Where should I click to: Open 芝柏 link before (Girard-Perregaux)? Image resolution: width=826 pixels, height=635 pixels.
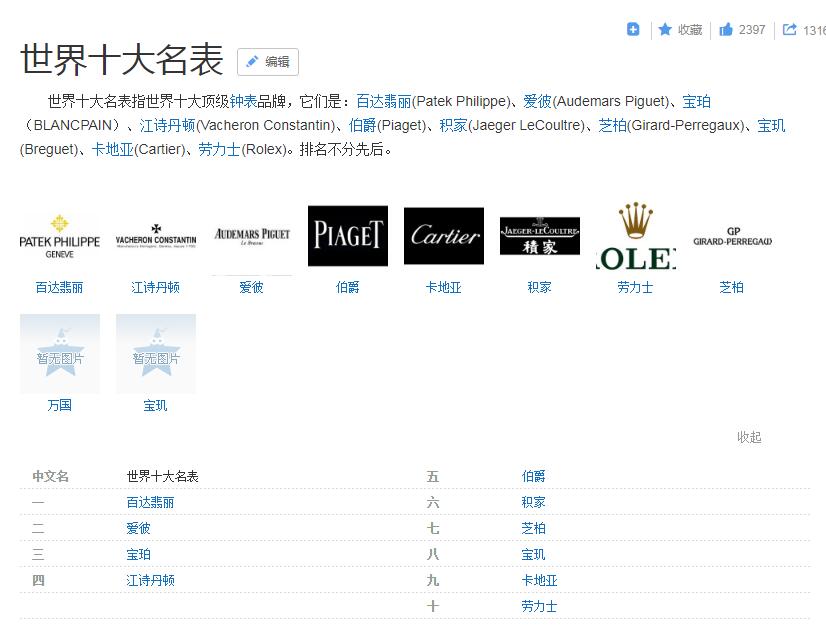[x=613, y=125]
